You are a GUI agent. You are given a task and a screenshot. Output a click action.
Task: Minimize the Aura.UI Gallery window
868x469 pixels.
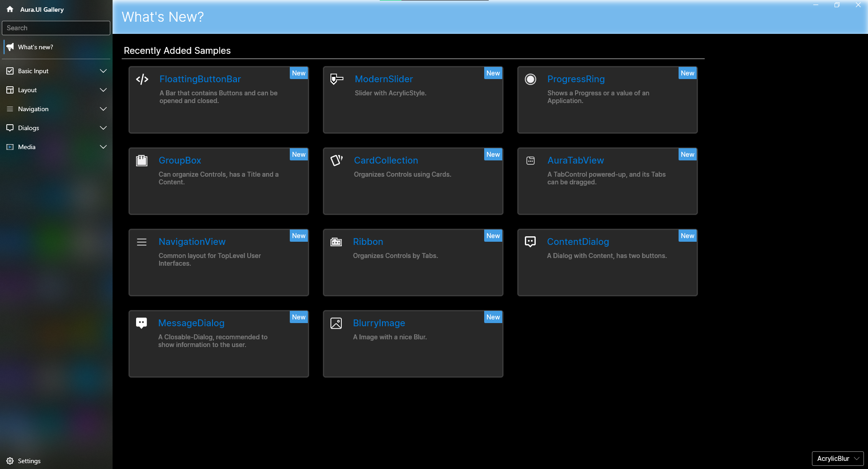click(x=816, y=5)
